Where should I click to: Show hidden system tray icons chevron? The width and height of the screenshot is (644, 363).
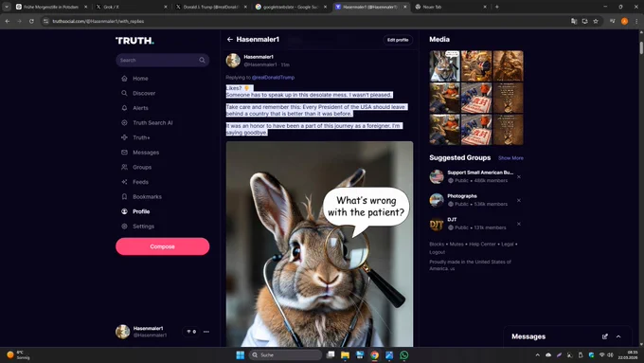(x=537, y=354)
